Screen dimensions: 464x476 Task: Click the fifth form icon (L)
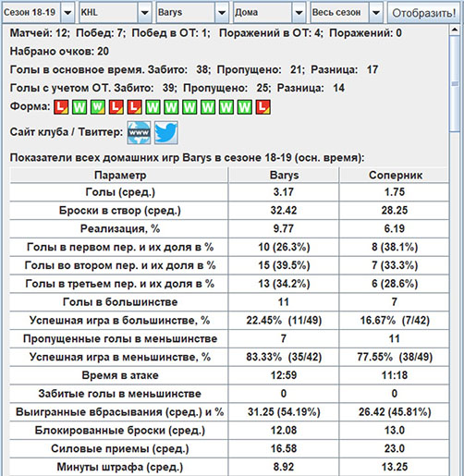[x=134, y=107]
